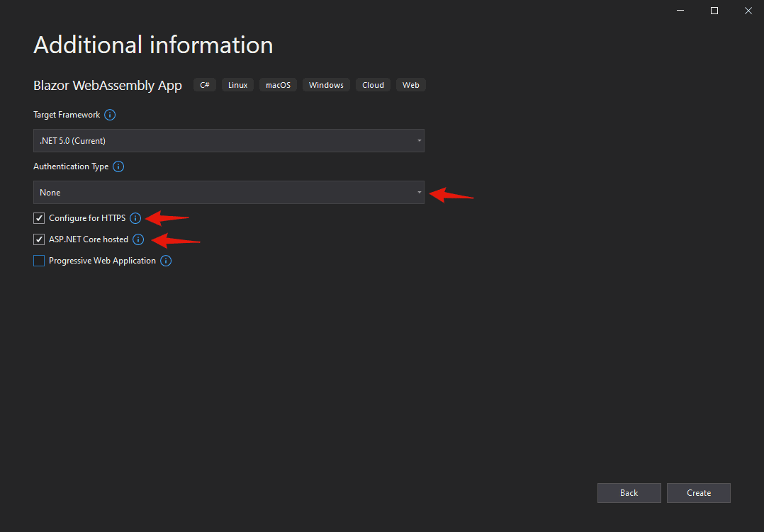
Task: Open the Target Framework dropdown
Action: coord(228,141)
